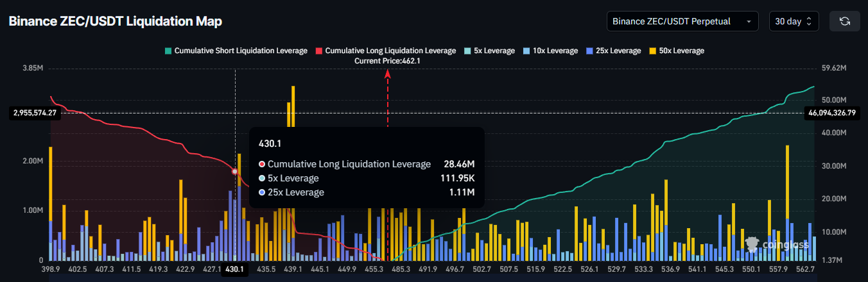Select the red crosshair point on long curve

point(235,172)
